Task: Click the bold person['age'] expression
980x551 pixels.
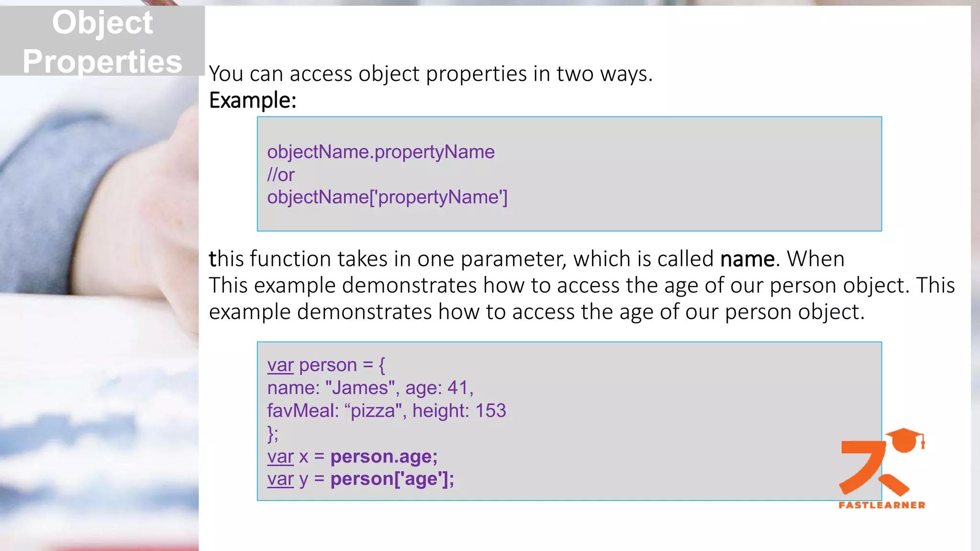Action: coord(392,479)
